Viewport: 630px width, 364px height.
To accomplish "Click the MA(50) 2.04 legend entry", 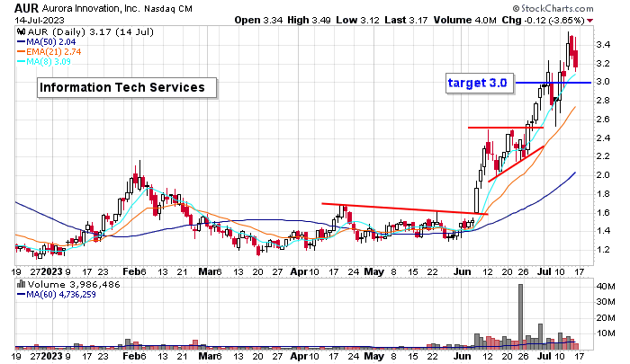I will (46, 41).
